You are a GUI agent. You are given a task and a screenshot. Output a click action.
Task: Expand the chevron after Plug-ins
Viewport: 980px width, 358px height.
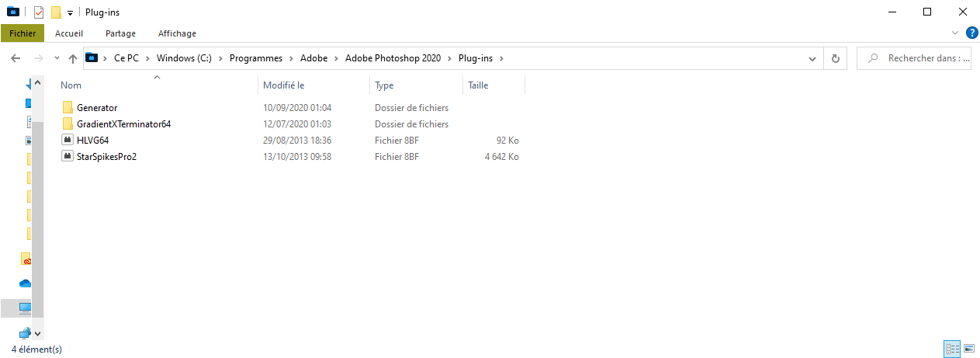tap(501, 58)
